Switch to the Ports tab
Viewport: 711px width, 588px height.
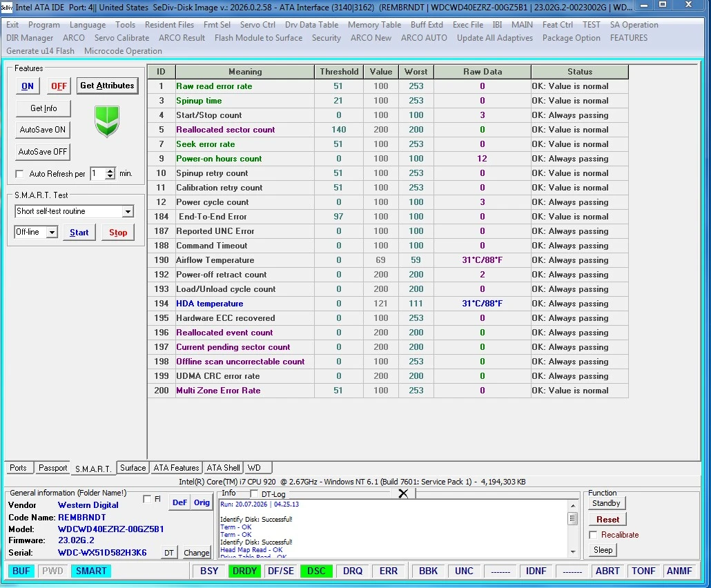[18, 468]
